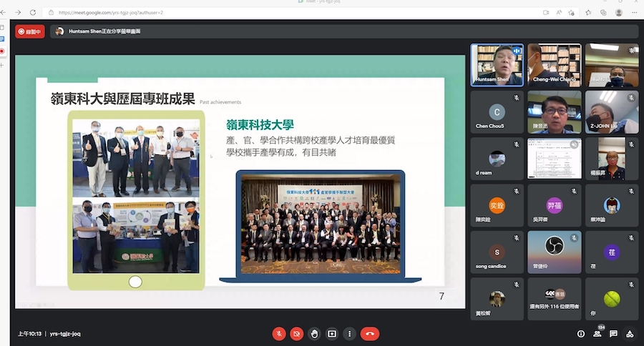
Task: Click the muted mic icon on song candice tile
Action: point(516,238)
